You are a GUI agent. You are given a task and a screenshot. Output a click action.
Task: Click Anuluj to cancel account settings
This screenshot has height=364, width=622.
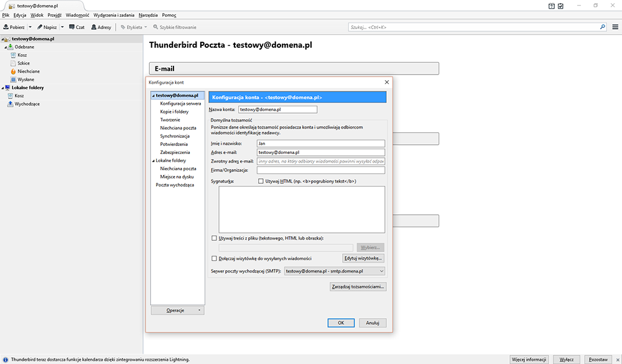373,323
